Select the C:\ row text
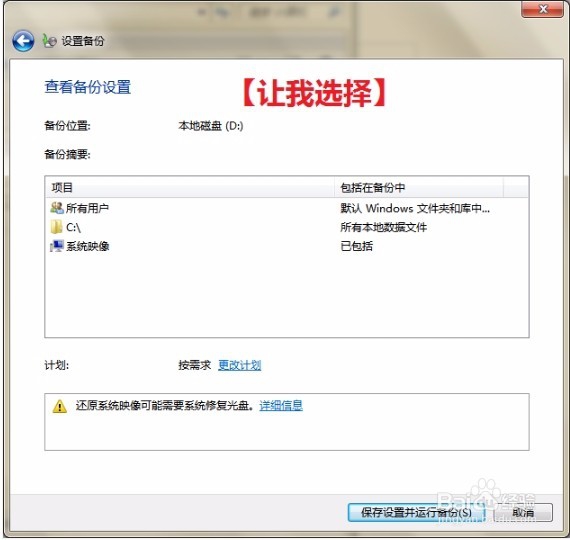The height and width of the screenshot is (540, 570). [x=73, y=228]
